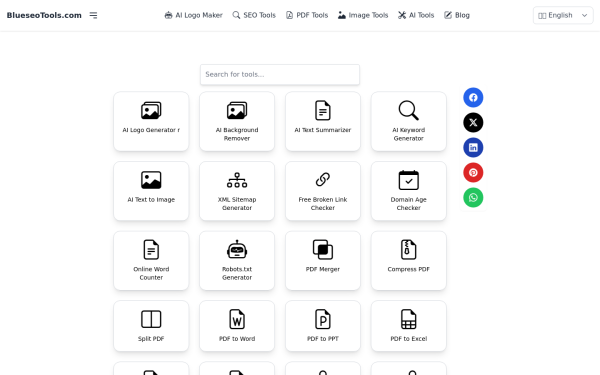The image size is (600, 375).
Task: Select the Compress PDF text label
Action: click(409, 269)
